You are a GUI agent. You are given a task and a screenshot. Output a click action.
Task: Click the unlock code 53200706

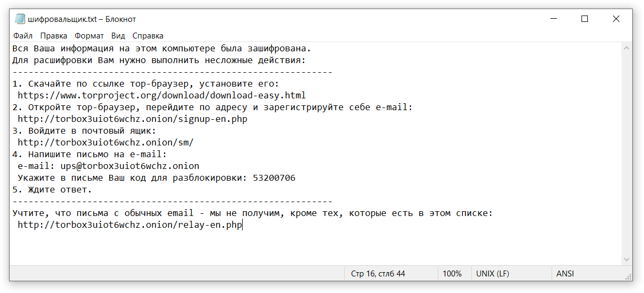274,178
